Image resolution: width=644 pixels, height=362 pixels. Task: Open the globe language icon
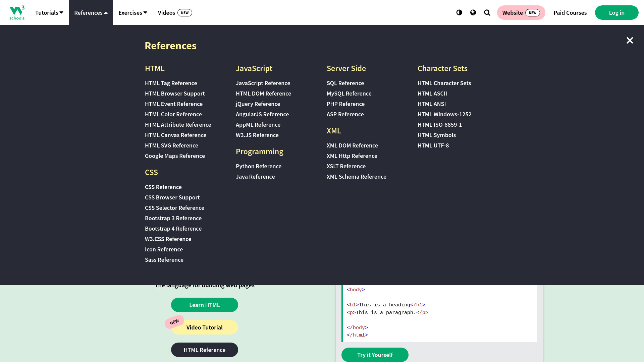[473, 13]
